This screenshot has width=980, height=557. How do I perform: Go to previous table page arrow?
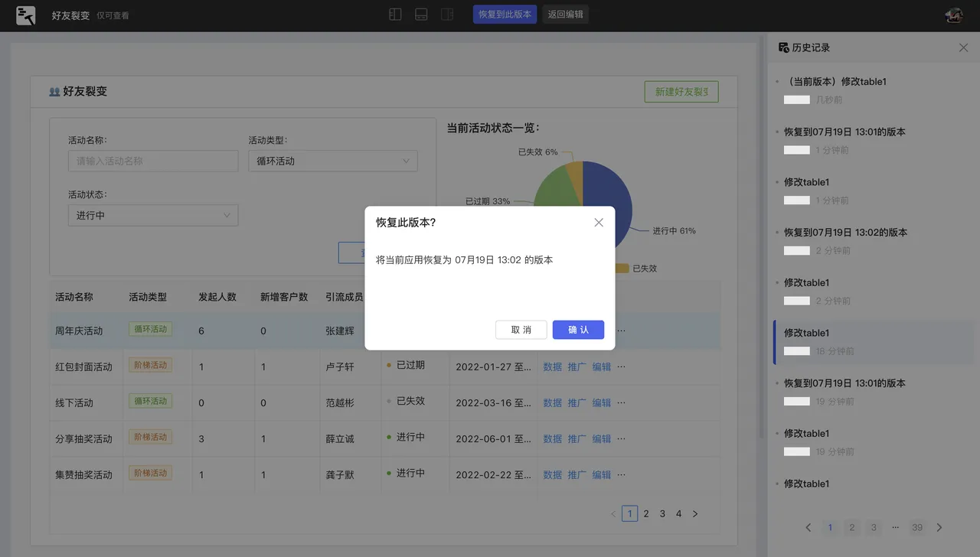pos(613,513)
